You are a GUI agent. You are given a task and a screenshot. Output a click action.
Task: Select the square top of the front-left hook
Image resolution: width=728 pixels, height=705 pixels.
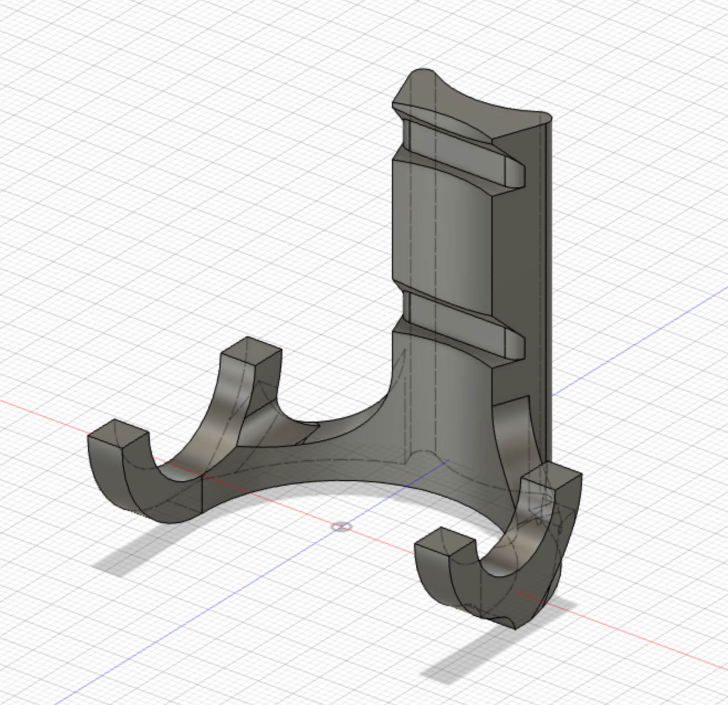click(119, 433)
